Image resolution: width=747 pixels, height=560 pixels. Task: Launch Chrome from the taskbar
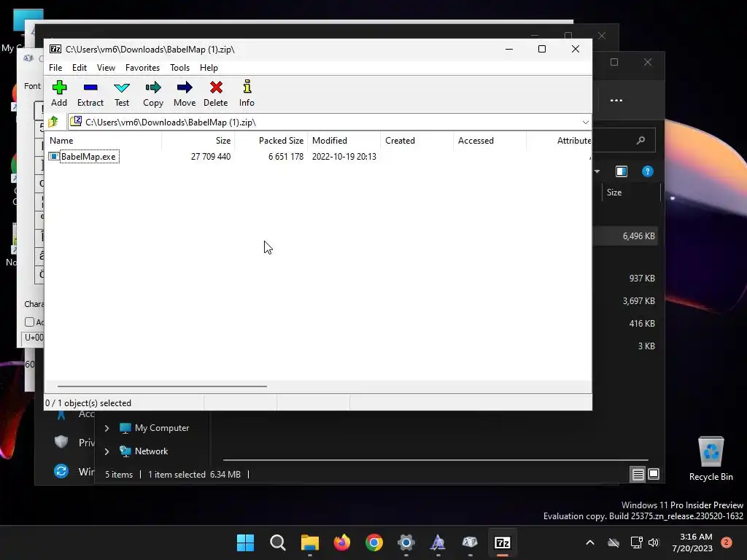tap(374, 542)
